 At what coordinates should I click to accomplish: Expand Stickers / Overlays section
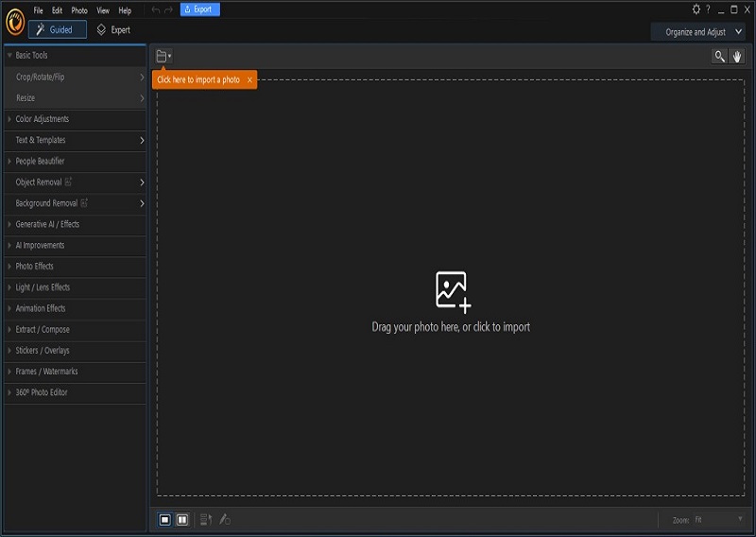pos(76,351)
